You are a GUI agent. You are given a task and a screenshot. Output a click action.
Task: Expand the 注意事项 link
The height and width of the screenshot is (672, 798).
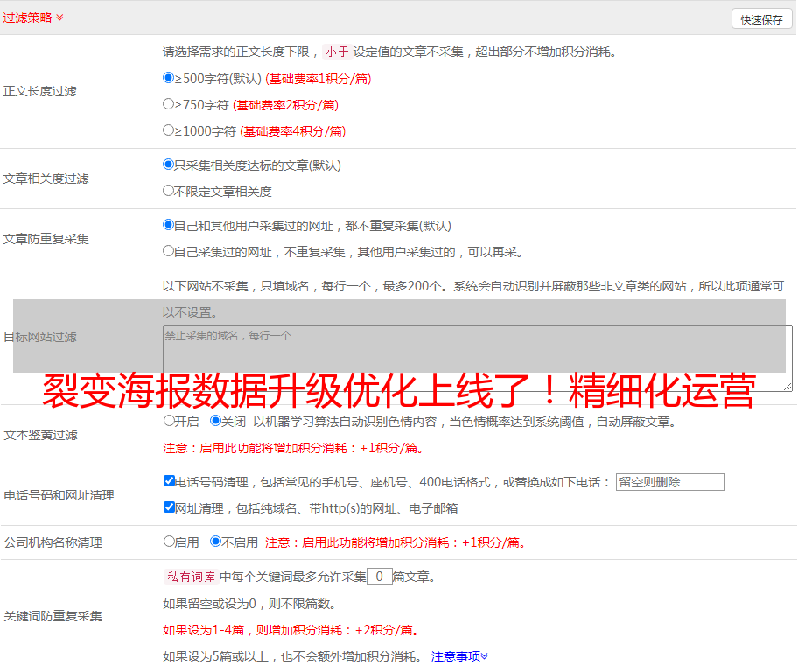pos(458,656)
